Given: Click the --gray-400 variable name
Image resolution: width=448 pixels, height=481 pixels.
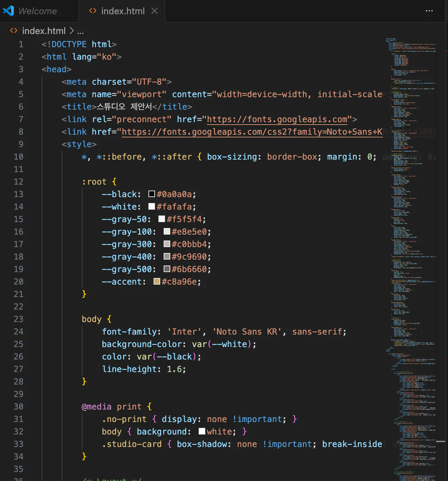Looking at the screenshot, I should tap(127, 257).
